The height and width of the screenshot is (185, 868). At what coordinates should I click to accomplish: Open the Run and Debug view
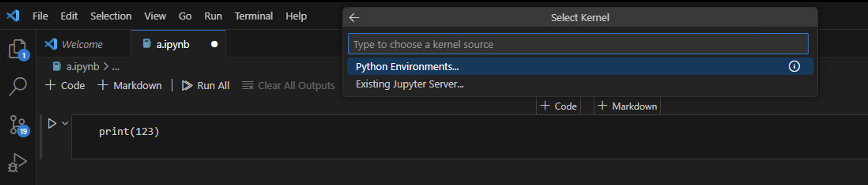coord(17,163)
